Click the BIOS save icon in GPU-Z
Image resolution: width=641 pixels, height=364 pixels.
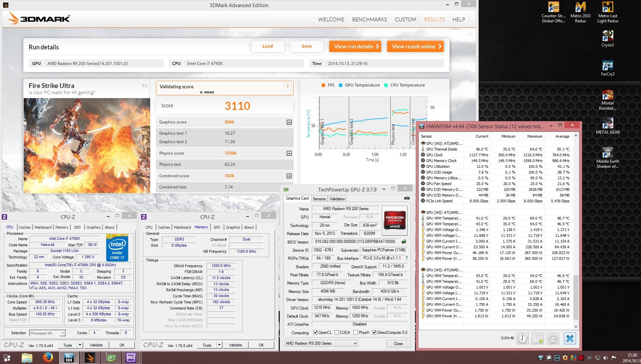point(404,242)
